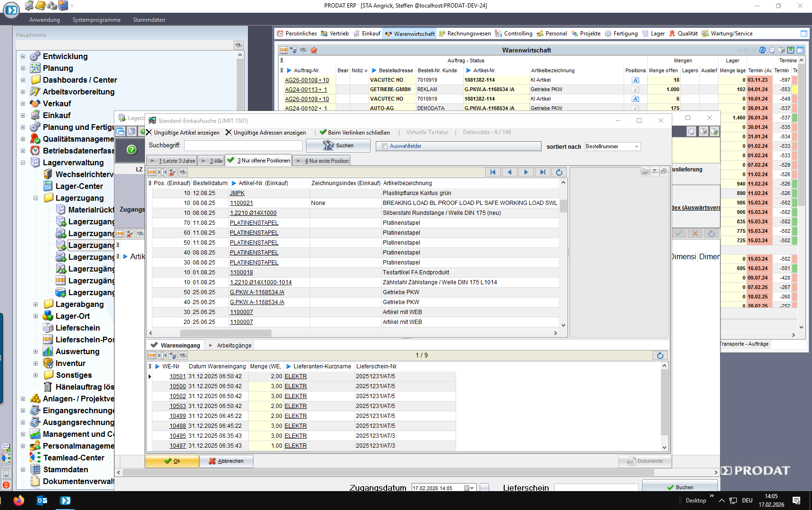This screenshot has height=510, width=812.
Task: Clear filter icon in purchase search grid
Action: [x=173, y=172]
